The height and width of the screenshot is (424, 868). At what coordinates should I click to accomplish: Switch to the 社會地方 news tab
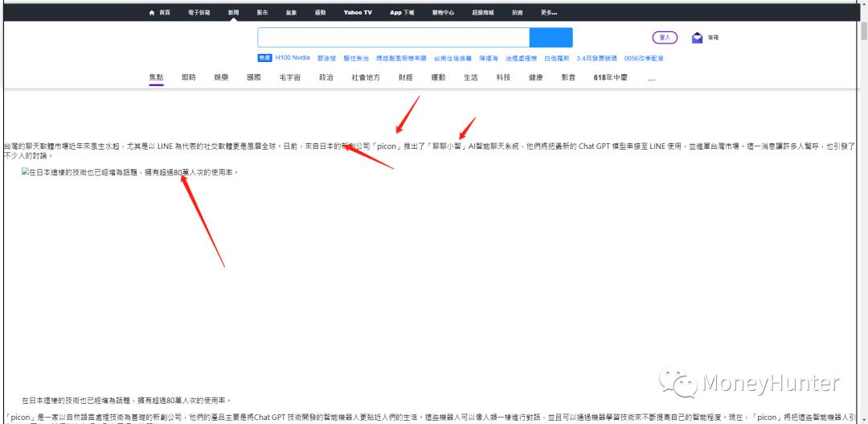point(366,78)
